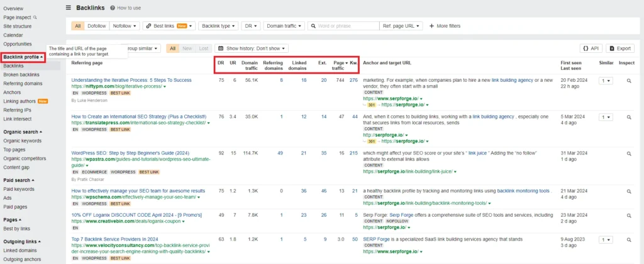Open the Best links dropdown

pos(169,26)
